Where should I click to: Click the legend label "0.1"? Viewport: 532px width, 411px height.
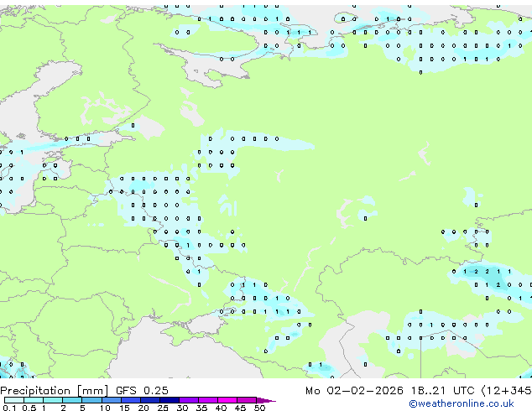pos(9,408)
